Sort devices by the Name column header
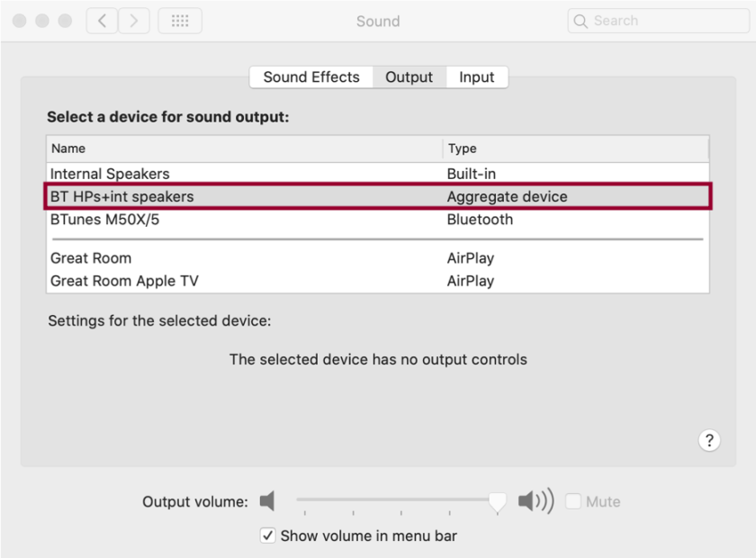Image resolution: width=756 pixels, height=558 pixels. [x=68, y=148]
